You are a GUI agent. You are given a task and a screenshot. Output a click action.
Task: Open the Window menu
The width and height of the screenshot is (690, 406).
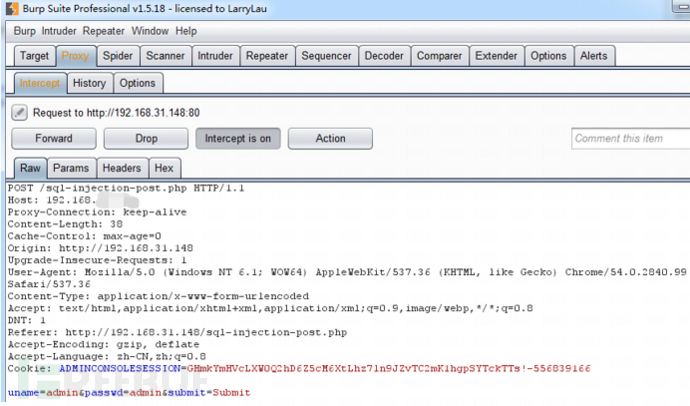coord(150,31)
